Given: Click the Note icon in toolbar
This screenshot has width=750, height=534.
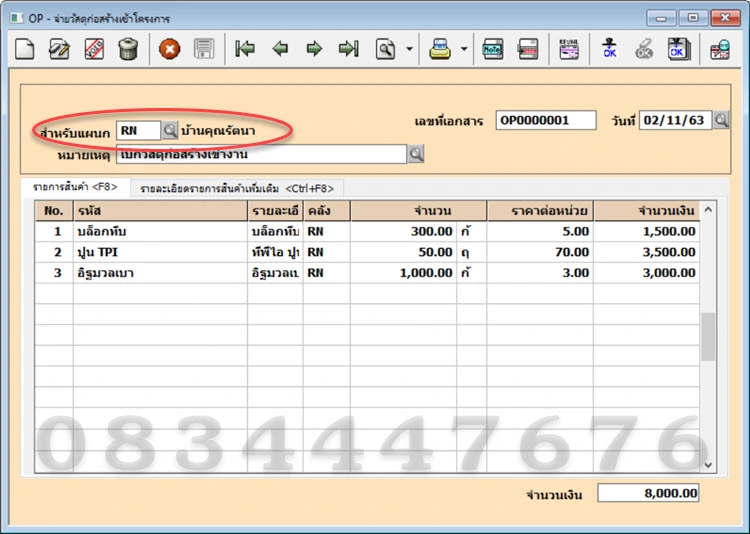Looking at the screenshot, I should (x=493, y=49).
